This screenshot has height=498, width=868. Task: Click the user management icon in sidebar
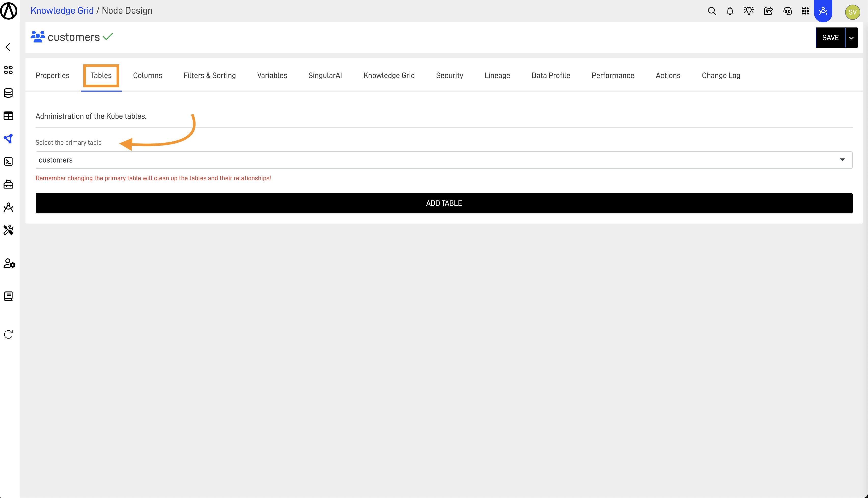8,263
